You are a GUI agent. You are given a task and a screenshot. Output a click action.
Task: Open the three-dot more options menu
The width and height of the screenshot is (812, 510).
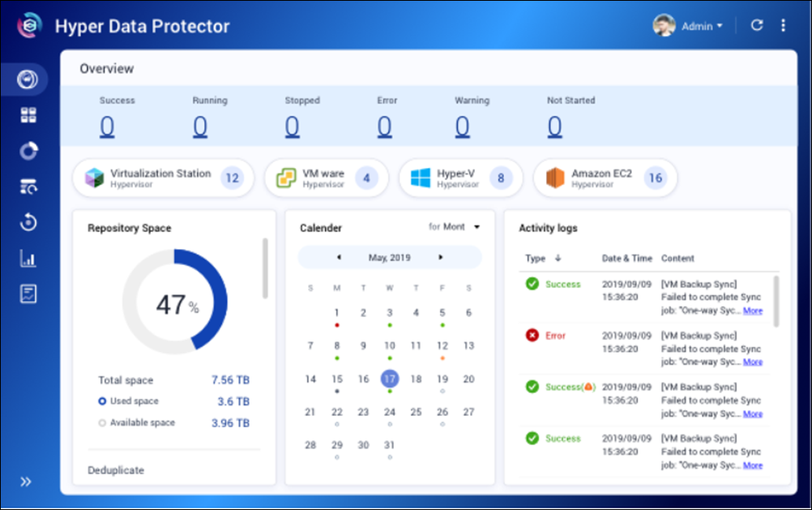click(783, 25)
